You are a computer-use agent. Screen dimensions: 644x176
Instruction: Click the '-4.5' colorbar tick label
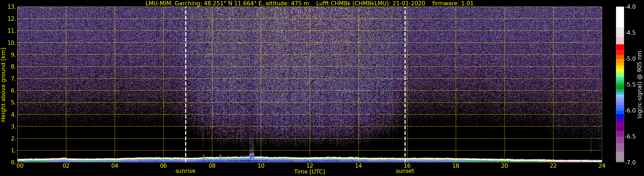click(x=630, y=33)
